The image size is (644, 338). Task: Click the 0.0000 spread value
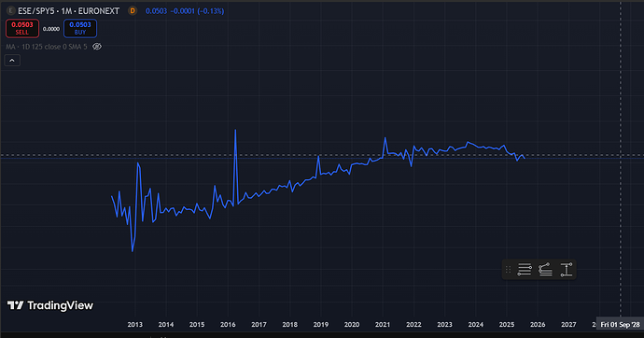coord(51,29)
